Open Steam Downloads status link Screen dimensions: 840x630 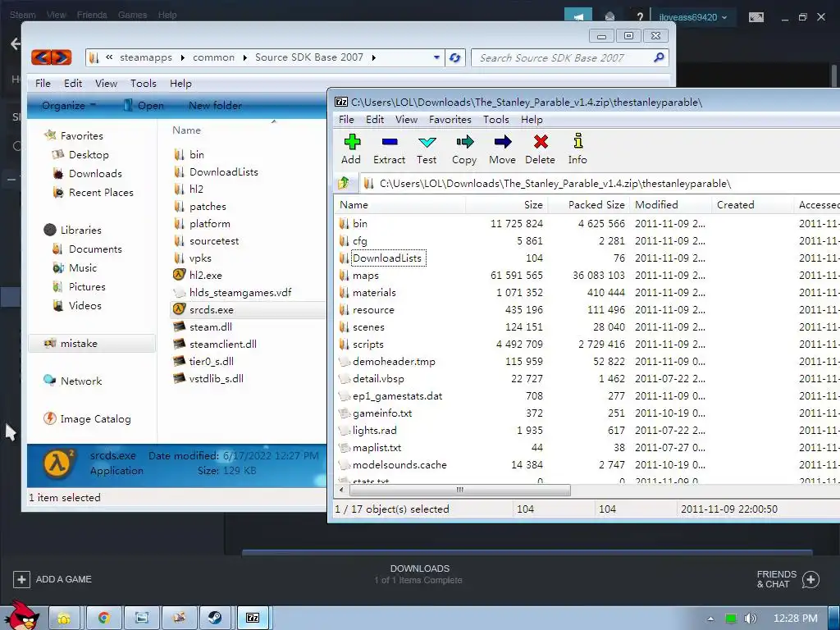419,573
